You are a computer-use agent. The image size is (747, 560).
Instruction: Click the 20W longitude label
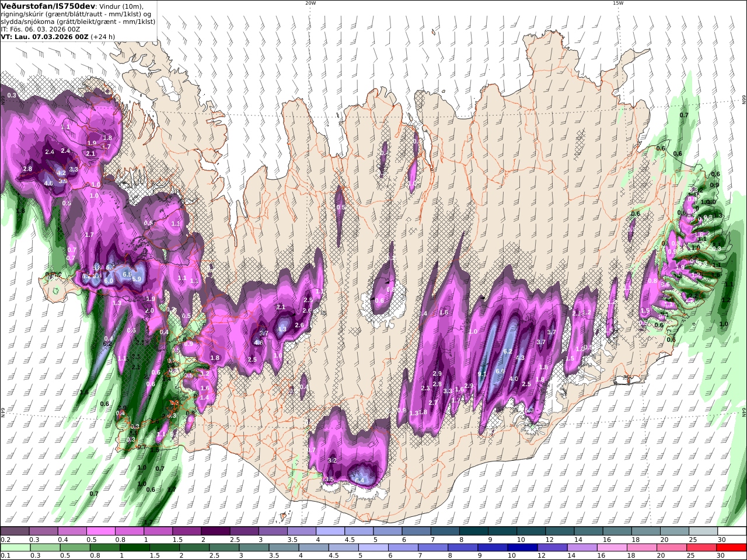[x=310, y=3]
